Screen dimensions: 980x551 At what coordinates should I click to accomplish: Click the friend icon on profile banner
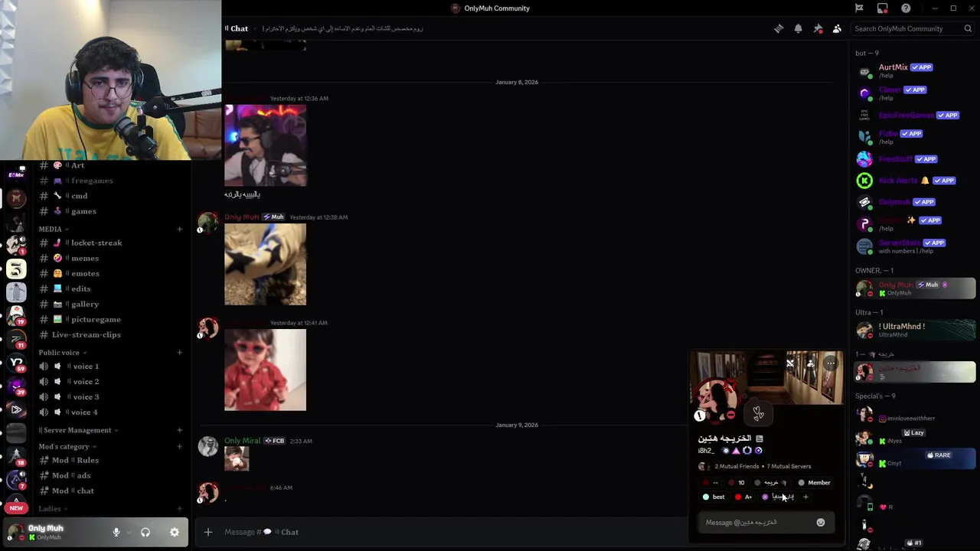[811, 364]
